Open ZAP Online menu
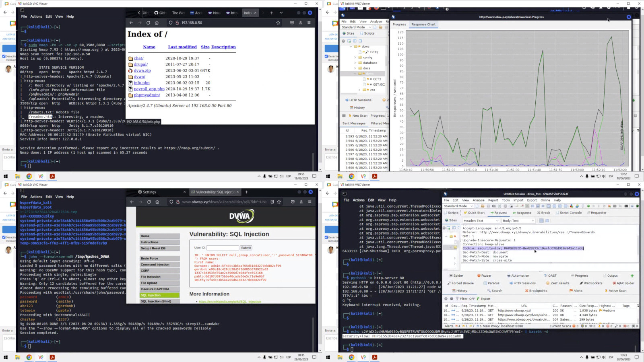Image resolution: width=644 pixels, height=362 pixels. 545,200
